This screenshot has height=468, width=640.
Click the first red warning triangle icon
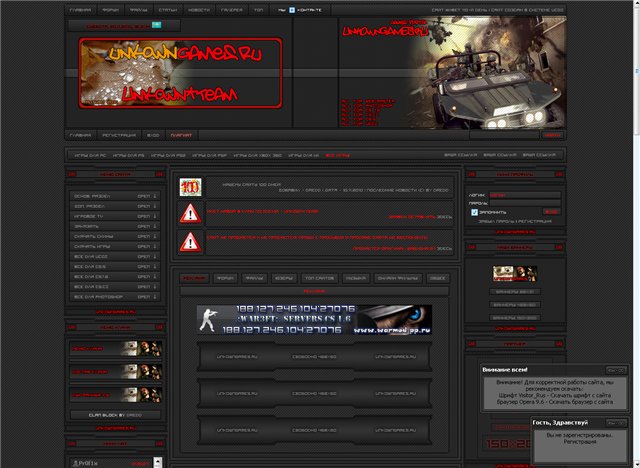[x=190, y=213]
